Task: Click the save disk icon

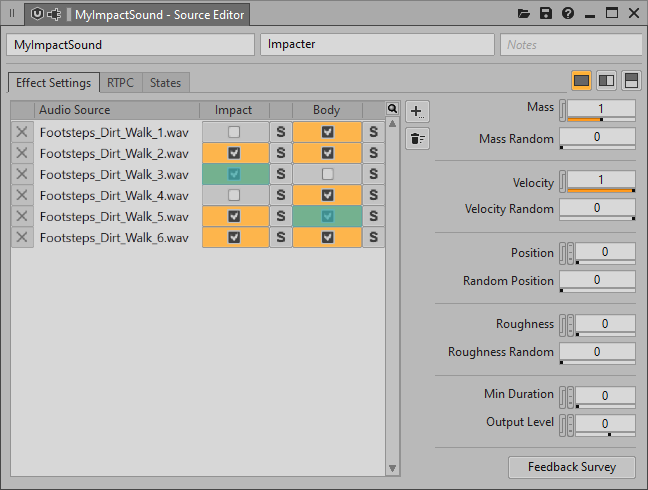Action: click(x=546, y=14)
